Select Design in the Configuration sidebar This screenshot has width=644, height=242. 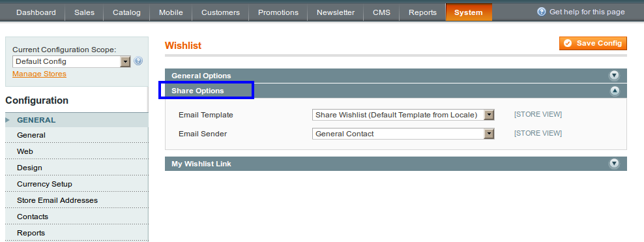[x=77, y=168]
